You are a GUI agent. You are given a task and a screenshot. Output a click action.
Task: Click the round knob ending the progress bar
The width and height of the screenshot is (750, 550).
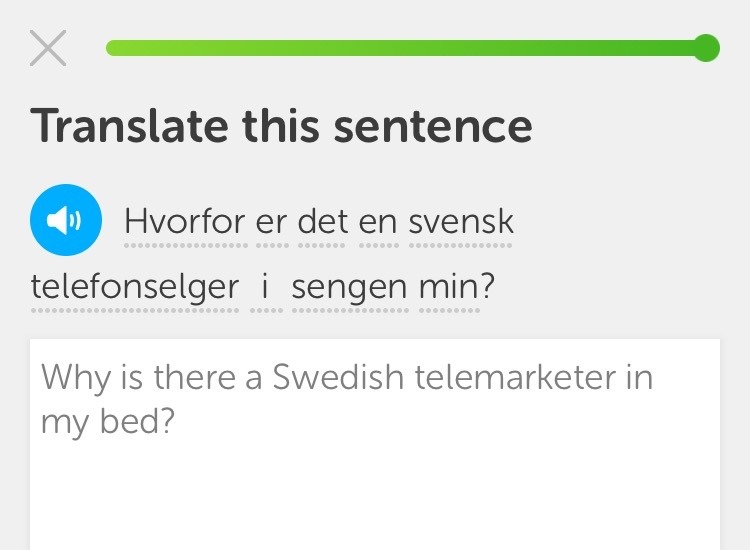coord(706,48)
